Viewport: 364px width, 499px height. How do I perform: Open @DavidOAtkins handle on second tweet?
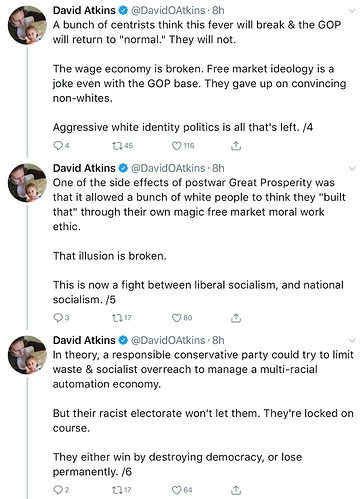(168, 168)
